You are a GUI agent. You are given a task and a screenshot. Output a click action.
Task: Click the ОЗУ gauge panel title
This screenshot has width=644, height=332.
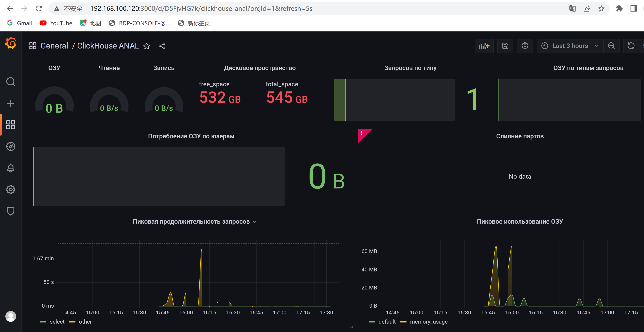pos(54,68)
